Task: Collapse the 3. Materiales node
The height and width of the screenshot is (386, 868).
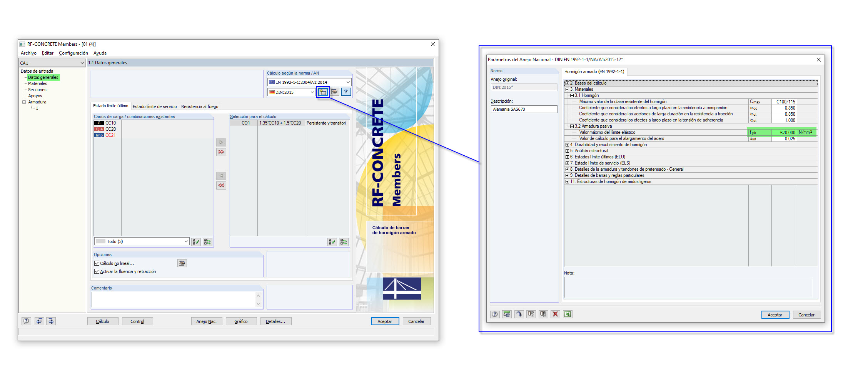Action: coord(567,89)
